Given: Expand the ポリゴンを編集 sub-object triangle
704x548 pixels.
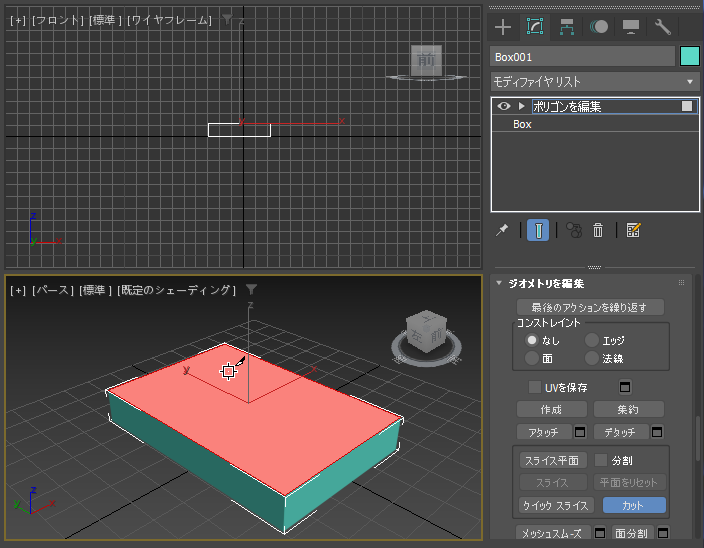Looking at the screenshot, I should (x=521, y=106).
